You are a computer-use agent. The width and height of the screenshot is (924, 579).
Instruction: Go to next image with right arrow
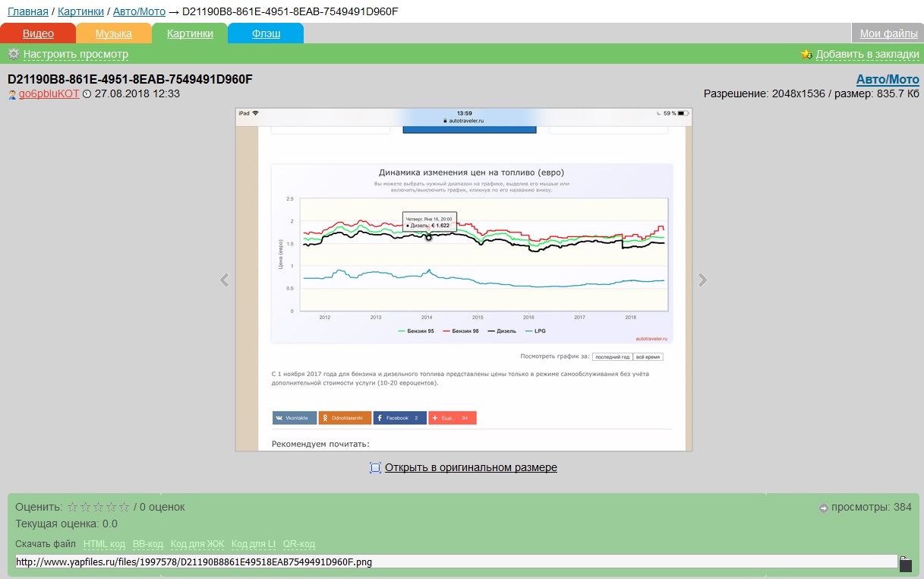[703, 280]
